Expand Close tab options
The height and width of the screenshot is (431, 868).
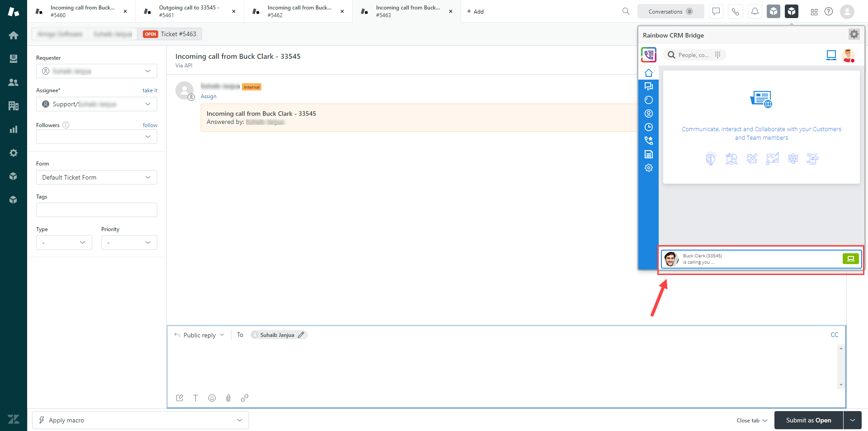pos(752,421)
